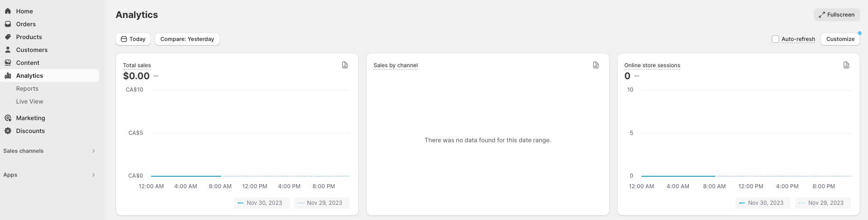Click the Customers person icon
The width and height of the screenshot is (868, 220).
pos(8,50)
